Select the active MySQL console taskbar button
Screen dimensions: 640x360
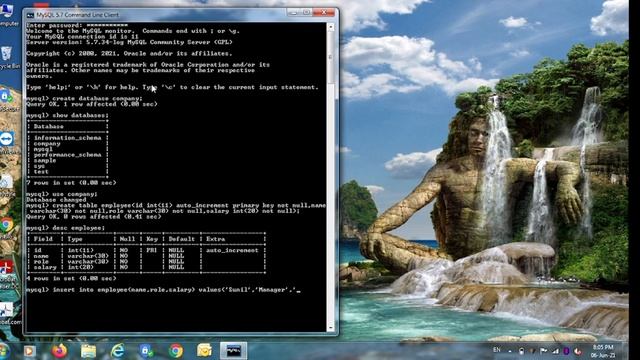click(233, 351)
